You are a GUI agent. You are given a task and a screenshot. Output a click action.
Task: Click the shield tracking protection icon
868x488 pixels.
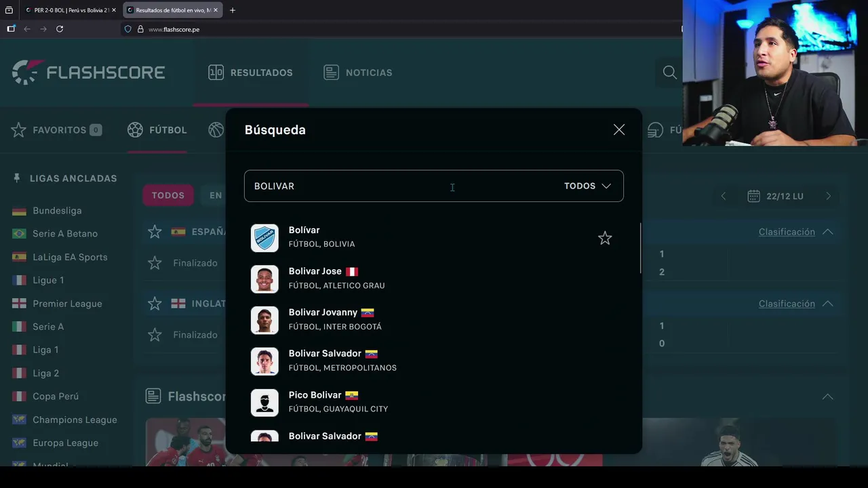127,29
